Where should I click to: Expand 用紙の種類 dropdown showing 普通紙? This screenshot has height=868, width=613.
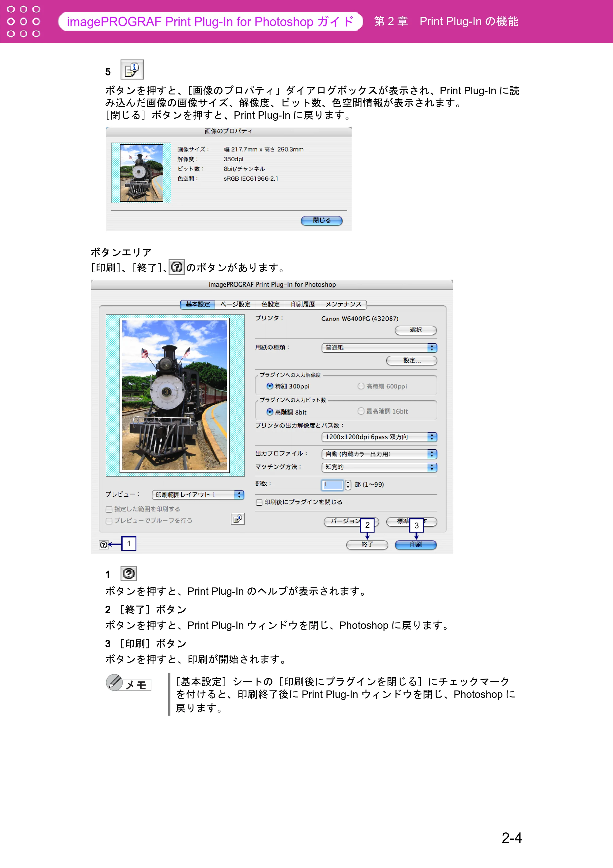379,347
